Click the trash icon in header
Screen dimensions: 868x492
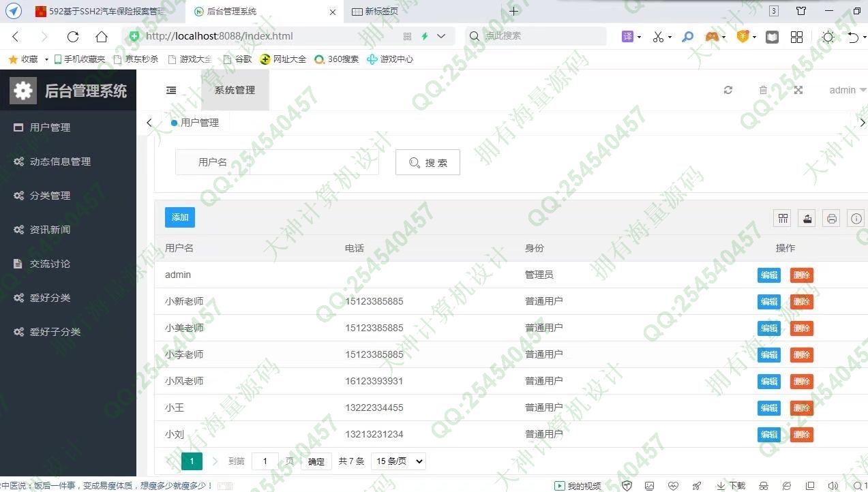pyautogui.click(x=763, y=90)
